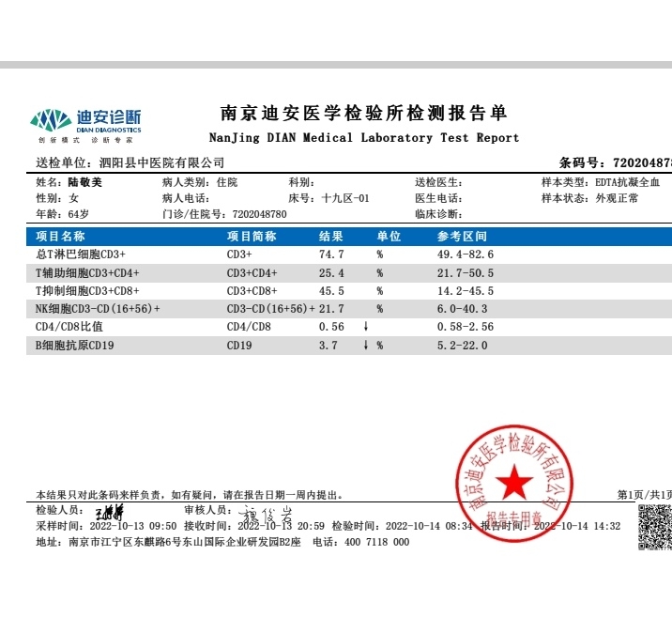The width and height of the screenshot is (672, 617).
Task: Click the reference range 5.2-22.0
Action: (462, 346)
